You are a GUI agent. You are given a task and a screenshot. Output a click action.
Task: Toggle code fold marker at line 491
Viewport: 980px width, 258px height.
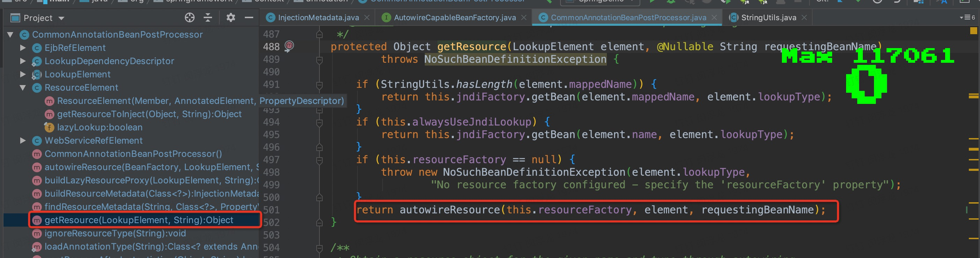[319, 84]
